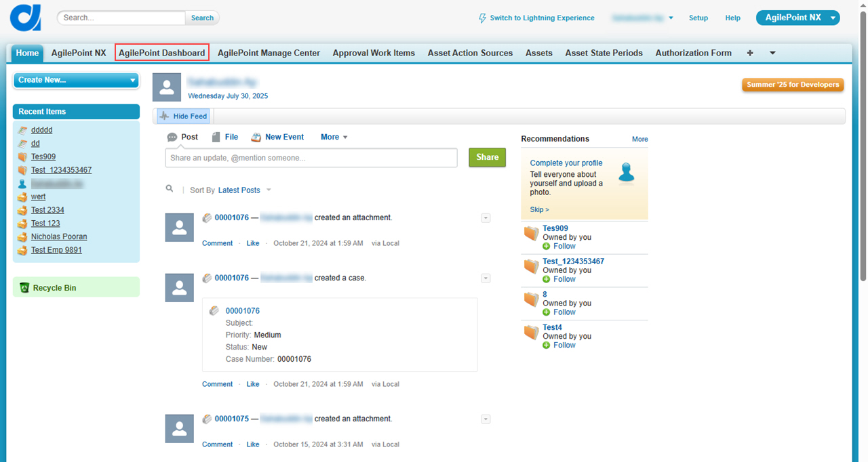Click the icon beside ddddd recent item
Image resolution: width=868 pixels, height=462 pixels.
(22, 130)
